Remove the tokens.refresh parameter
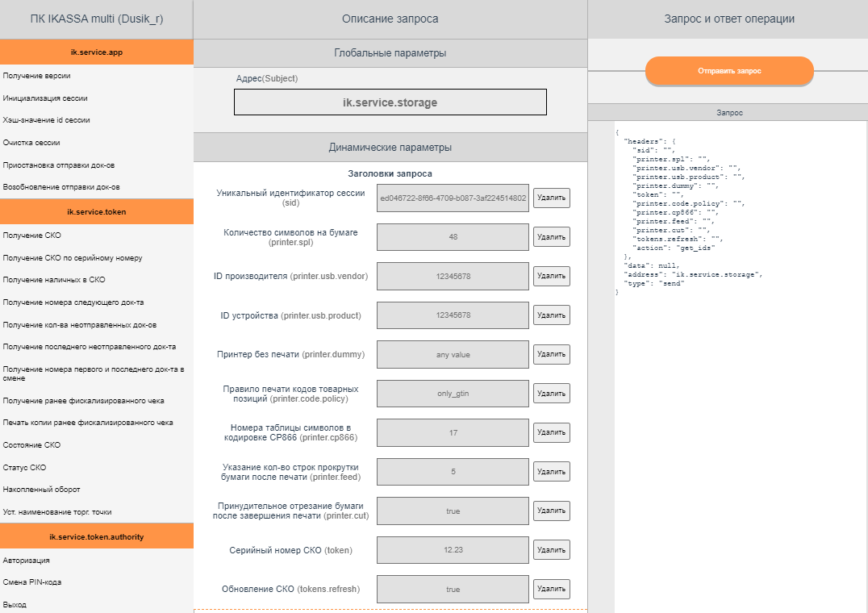 (x=551, y=589)
